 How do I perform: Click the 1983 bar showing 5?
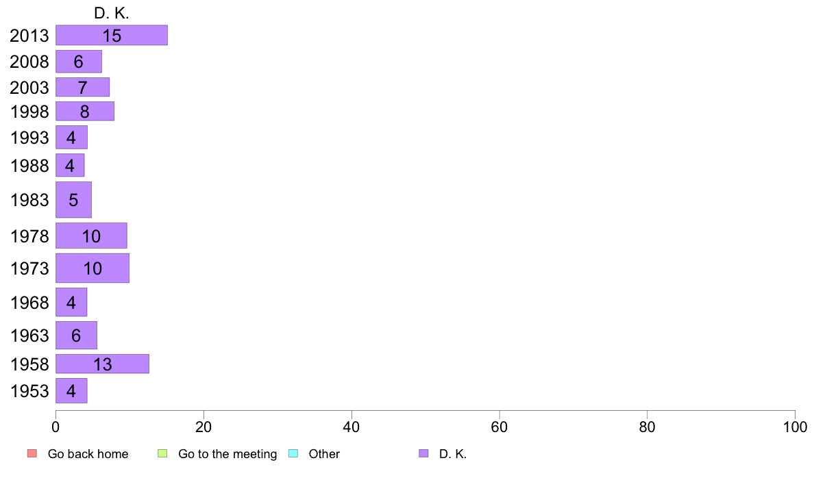(74, 200)
